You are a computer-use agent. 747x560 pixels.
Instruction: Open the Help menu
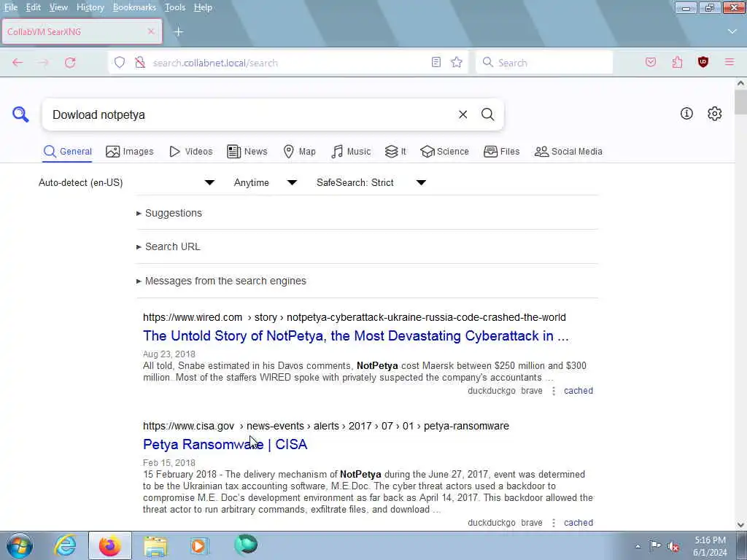203,7
